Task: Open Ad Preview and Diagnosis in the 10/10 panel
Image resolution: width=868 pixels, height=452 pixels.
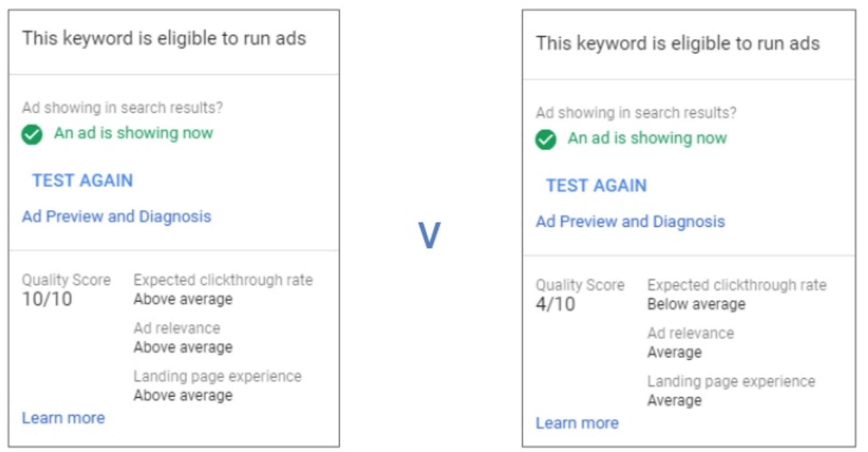Action: point(117,217)
